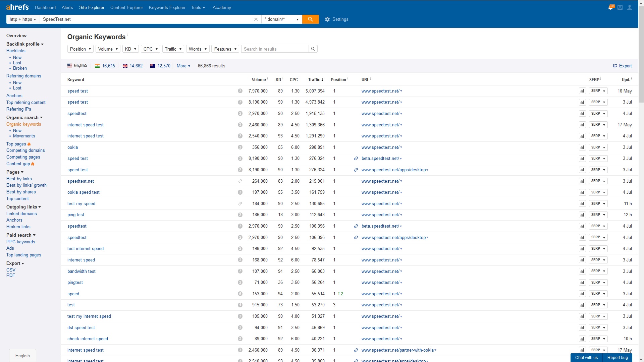
Task: Open the Features filter dropdown
Action: [x=225, y=49]
